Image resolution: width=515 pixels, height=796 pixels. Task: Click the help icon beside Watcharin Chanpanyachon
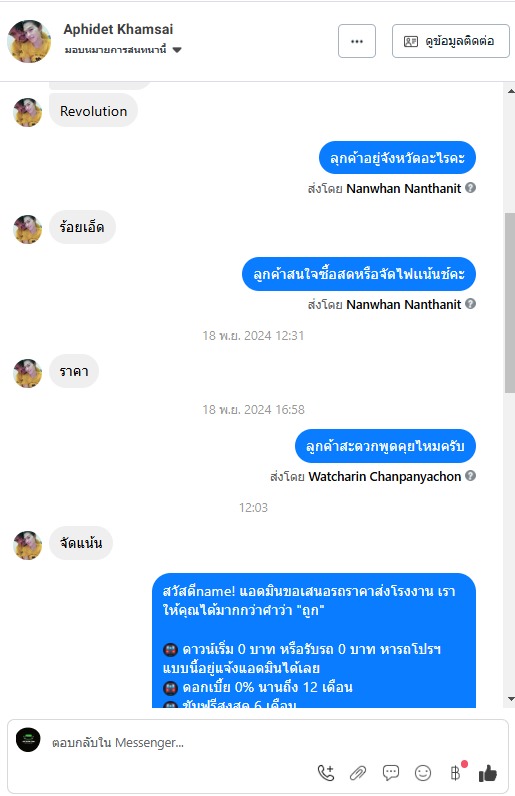471,476
